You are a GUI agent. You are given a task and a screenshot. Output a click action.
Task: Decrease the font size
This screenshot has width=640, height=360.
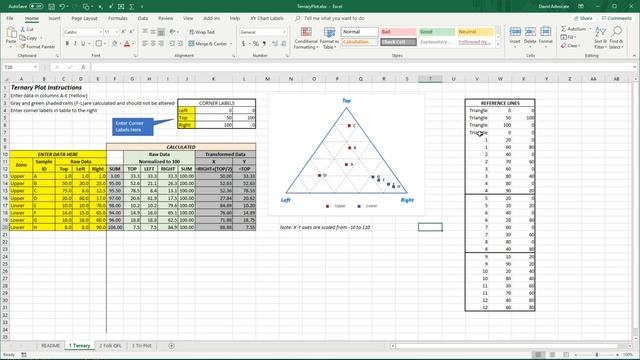[131, 32]
